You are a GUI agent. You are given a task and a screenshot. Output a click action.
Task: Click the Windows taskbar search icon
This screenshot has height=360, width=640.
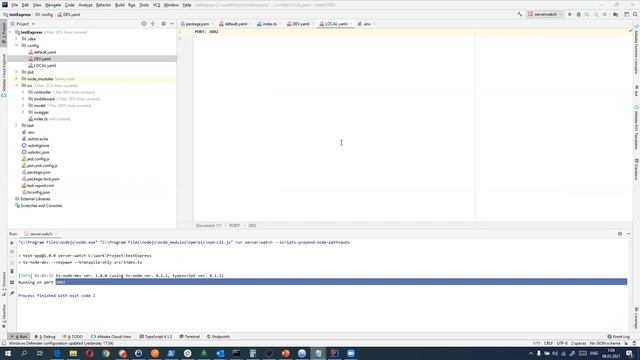tap(24, 353)
